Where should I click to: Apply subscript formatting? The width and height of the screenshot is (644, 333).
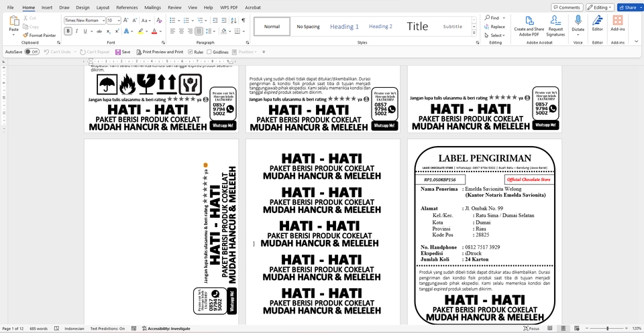click(109, 31)
